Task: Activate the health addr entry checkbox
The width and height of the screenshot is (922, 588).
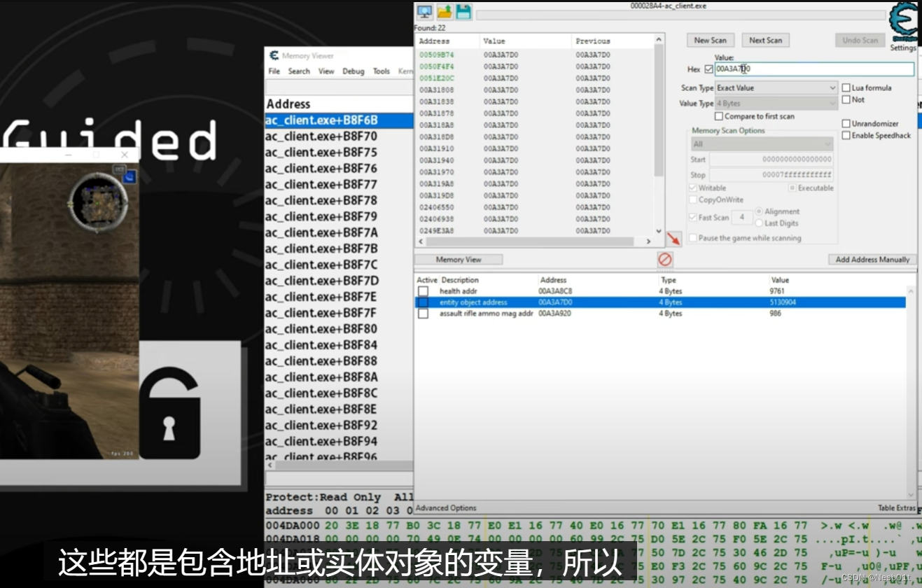Action: 423,291
